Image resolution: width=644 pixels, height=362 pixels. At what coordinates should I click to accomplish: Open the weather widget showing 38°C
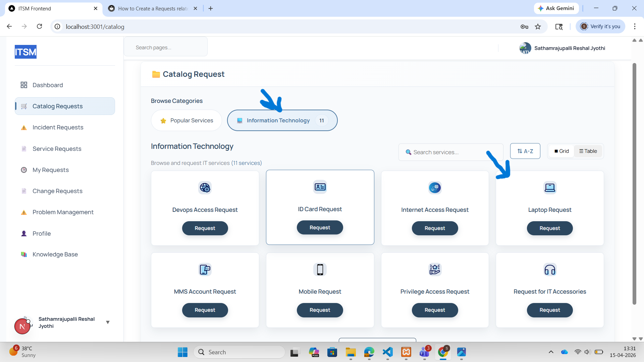22,352
